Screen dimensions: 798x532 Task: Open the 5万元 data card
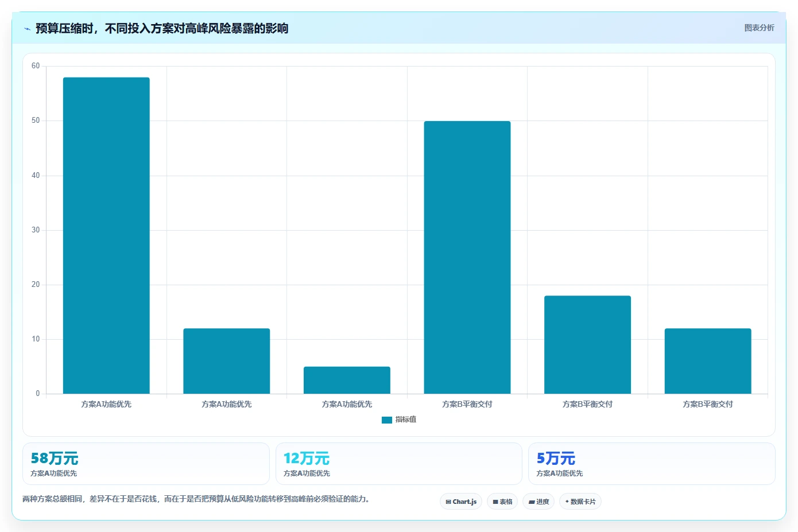pyautogui.click(x=652, y=464)
